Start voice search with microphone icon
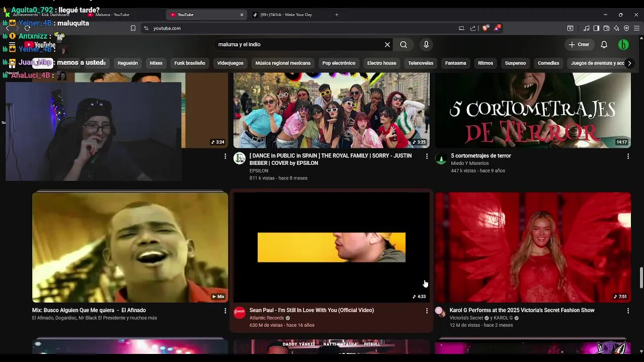 [426, 45]
